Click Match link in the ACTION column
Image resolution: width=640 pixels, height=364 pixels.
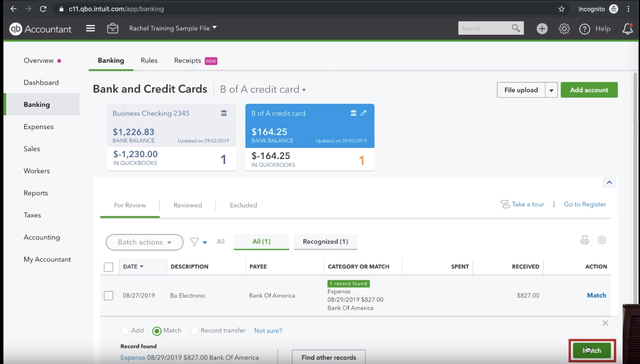(x=596, y=295)
